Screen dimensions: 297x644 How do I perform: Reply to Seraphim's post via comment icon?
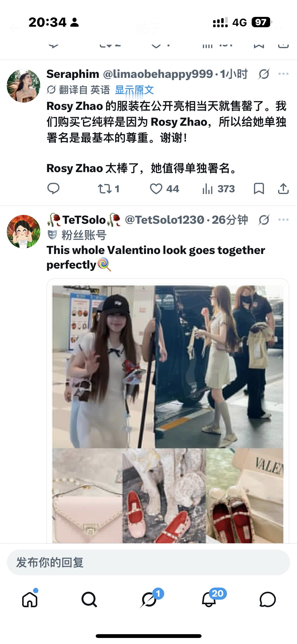pyautogui.click(x=53, y=189)
